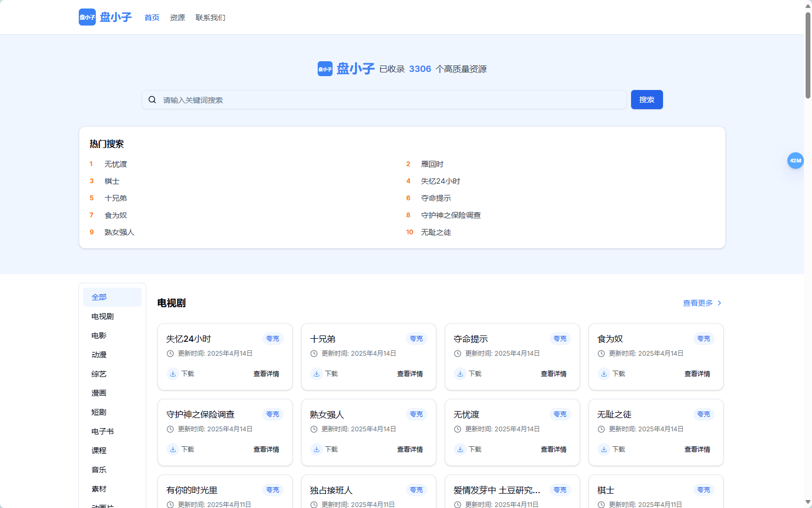Image resolution: width=812 pixels, height=508 pixels.
Task: Open the 首页 nav item
Action: coord(152,18)
